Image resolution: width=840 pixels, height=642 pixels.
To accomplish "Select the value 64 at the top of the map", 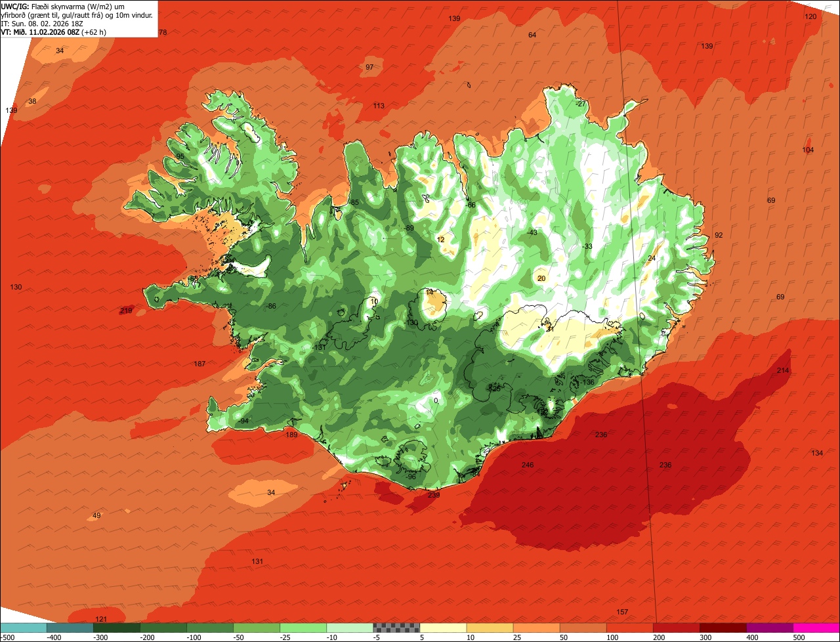I will 532,35.
